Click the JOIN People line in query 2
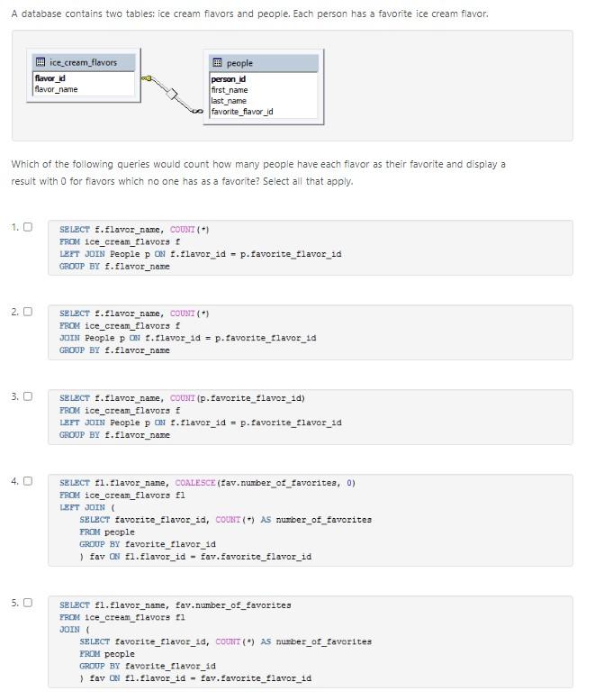Image resolution: width=595 pixels, height=700 pixels. tap(188, 338)
